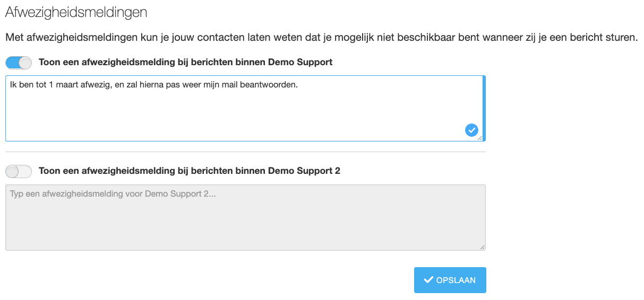Grab the resize handle of the first textarea
Image resolution: width=644 pixels, height=300 pixels.
click(480, 138)
